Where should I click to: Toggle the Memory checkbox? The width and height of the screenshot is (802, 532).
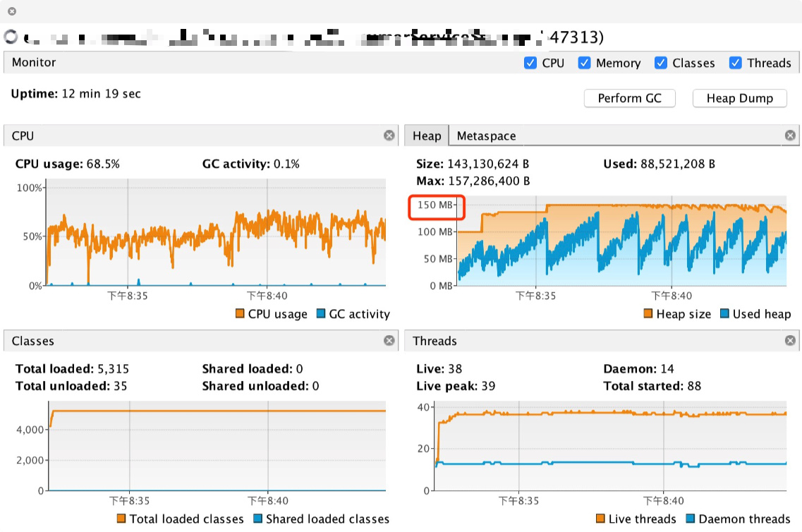click(584, 63)
